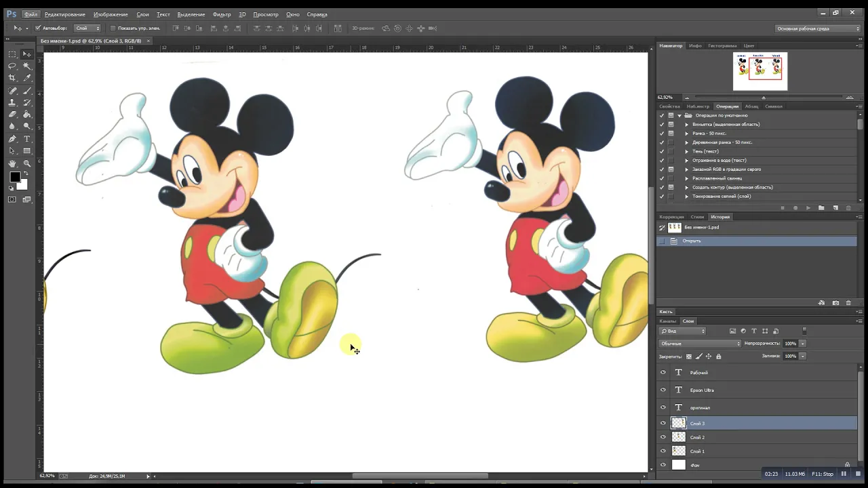Image resolution: width=868 pixels, height=488 pixels.
Task: Open the Выделение menu
Action: (x=191, y=14)
